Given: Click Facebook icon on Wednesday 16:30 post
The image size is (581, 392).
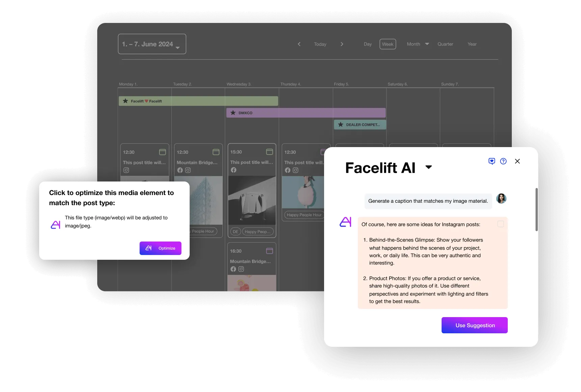Looking at the screenshot, I should point(233,269).
